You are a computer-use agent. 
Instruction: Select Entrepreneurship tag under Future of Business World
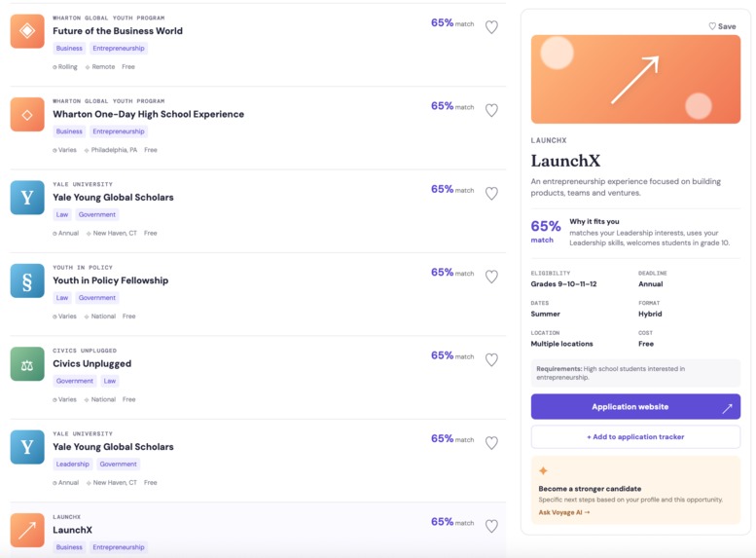(x=119, y=49)
